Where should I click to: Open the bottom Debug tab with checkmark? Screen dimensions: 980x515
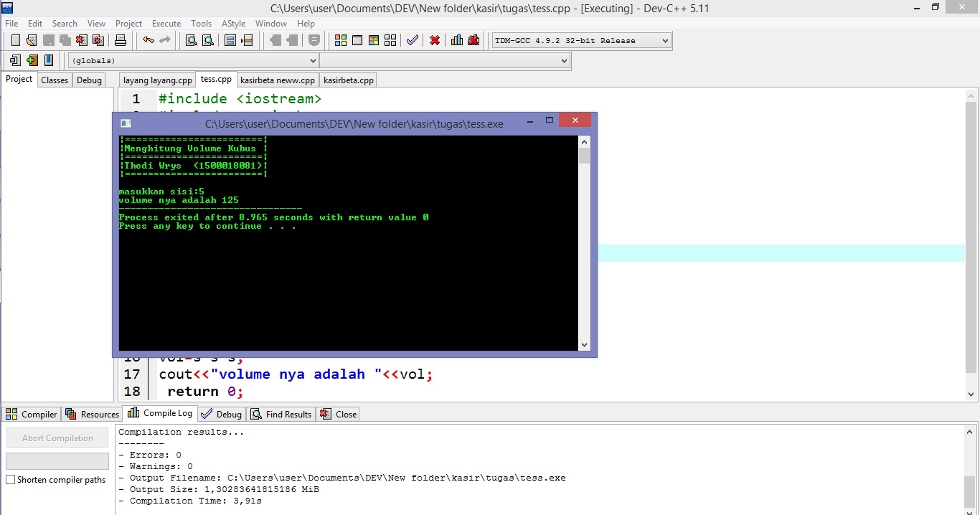click(x=222, y=414)
